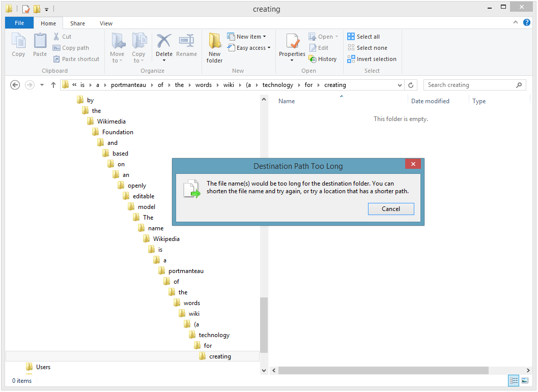Click Select none in the ribbon
This screenshot has height=392, width=538.
point(367,48)
